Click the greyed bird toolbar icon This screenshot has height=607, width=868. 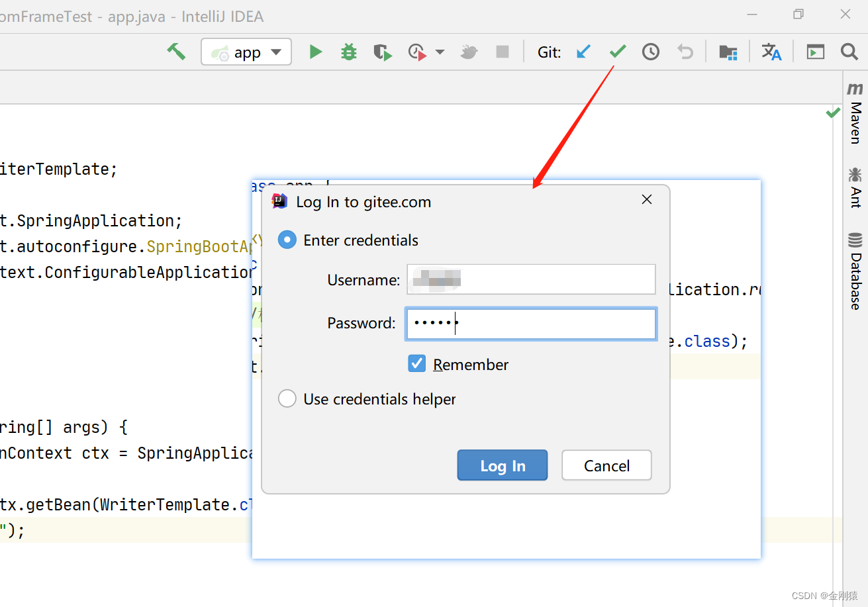469,52
